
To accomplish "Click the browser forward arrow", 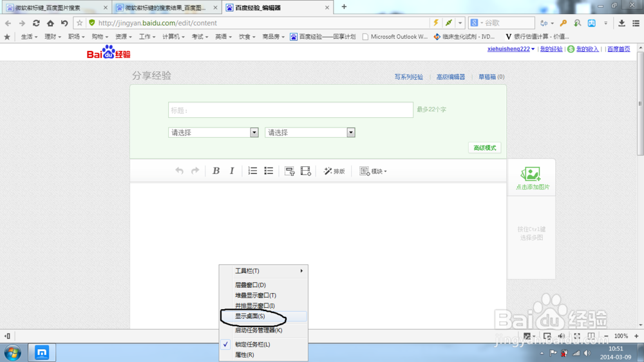I will (22, 23).
